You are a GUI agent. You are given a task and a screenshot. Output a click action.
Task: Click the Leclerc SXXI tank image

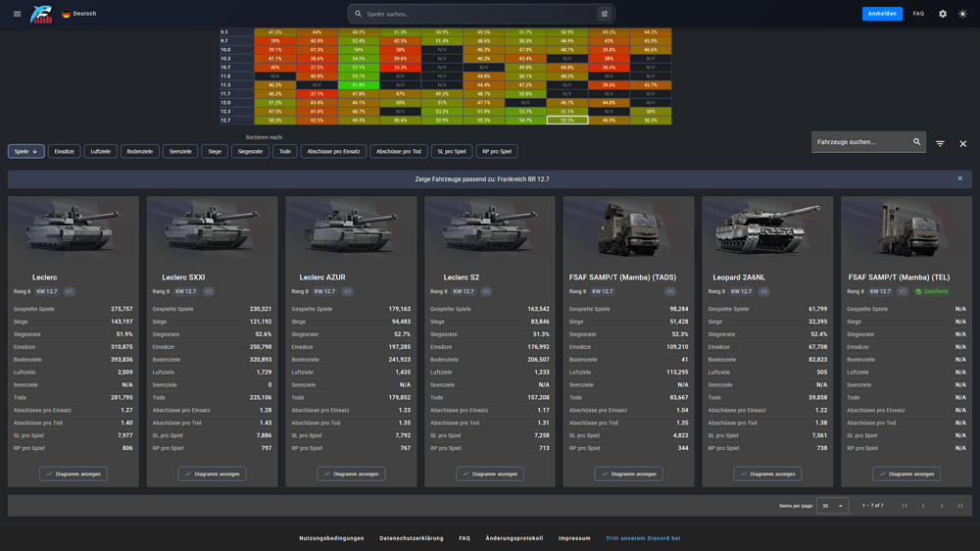tap(212, 229)
